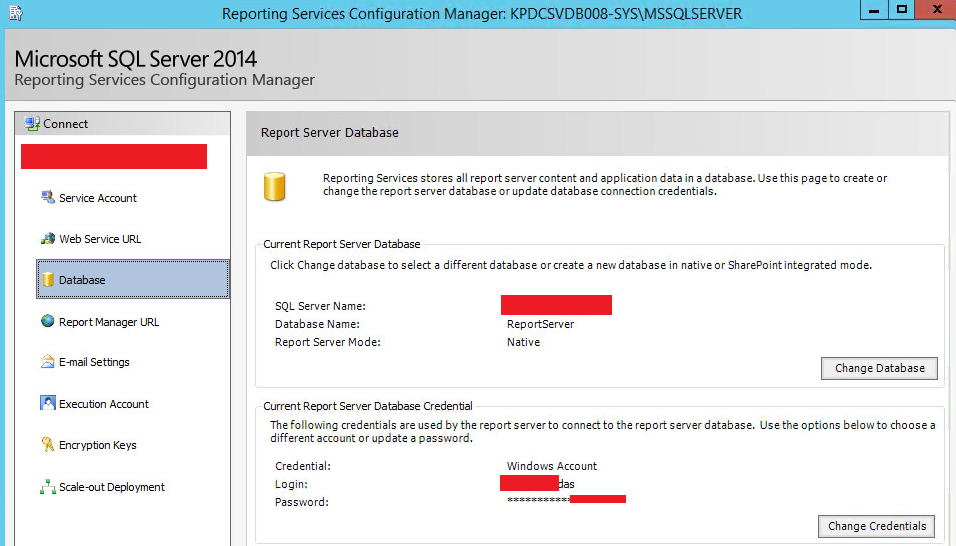Switch to Execution Account page
Image resolution: width=956 pixels, height=546 pixels.
click(x=104, y=404)
